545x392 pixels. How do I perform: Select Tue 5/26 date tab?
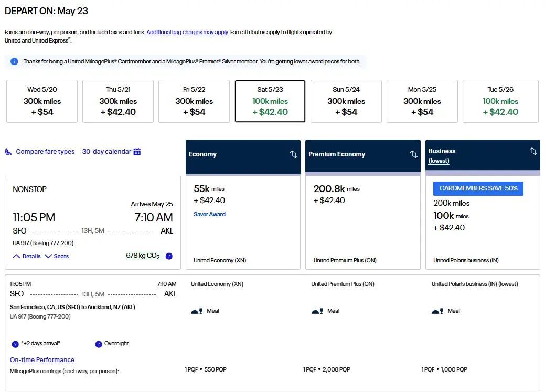[x=500, y=101]
